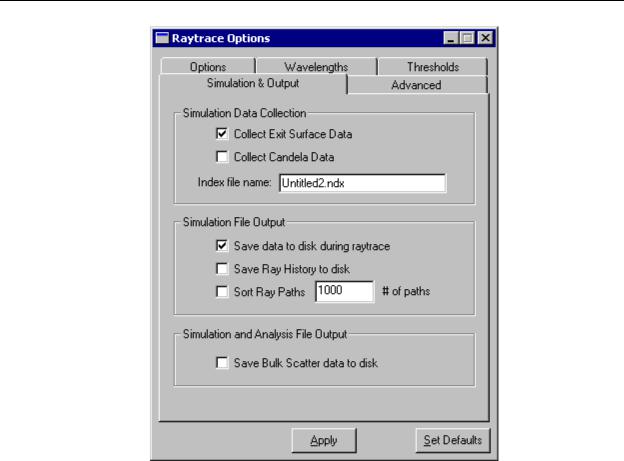Click the Index file name field

point(362,183)
